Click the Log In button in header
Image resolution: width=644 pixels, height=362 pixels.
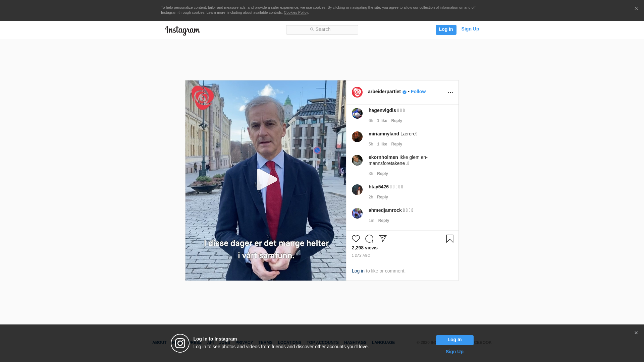446,29
